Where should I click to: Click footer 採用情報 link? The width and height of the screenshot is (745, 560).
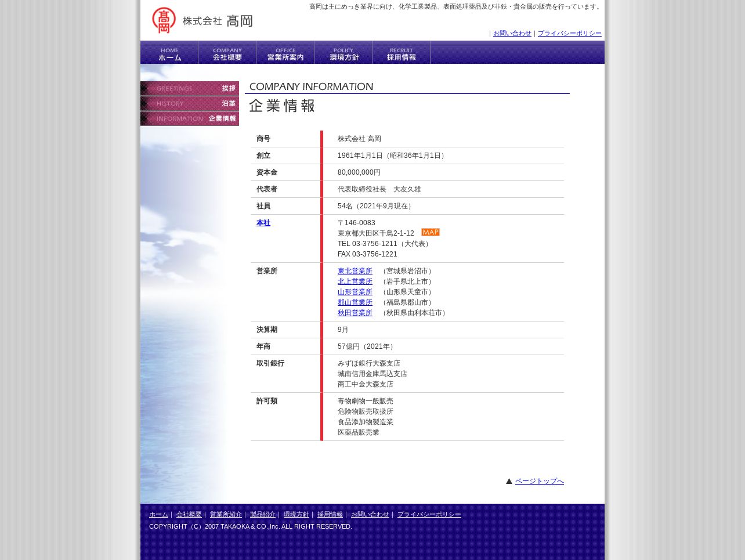(330, 515)
